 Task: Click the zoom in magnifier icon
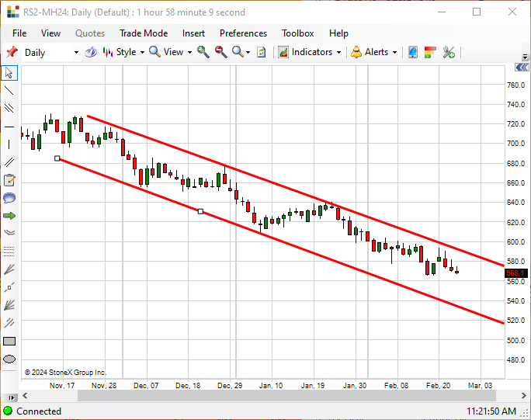coord(203,52)
